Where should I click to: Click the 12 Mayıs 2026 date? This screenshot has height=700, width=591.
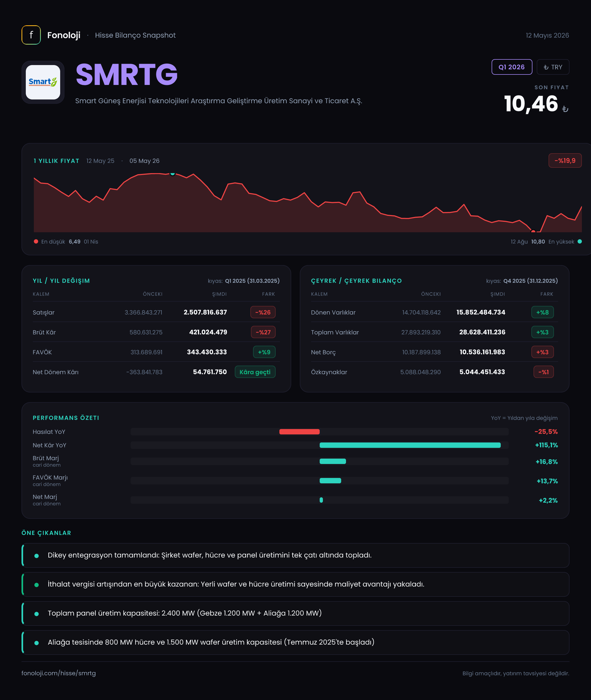pos(547,35)
